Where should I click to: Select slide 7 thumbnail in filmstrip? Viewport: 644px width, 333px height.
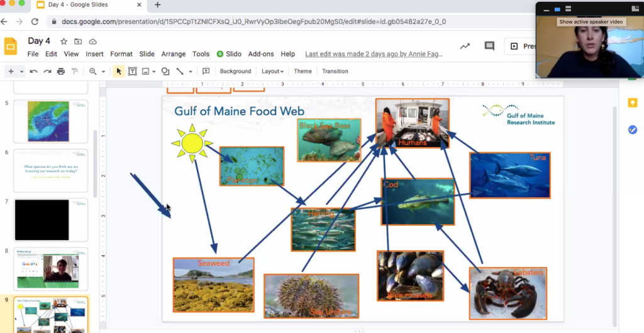coord(51,220)
